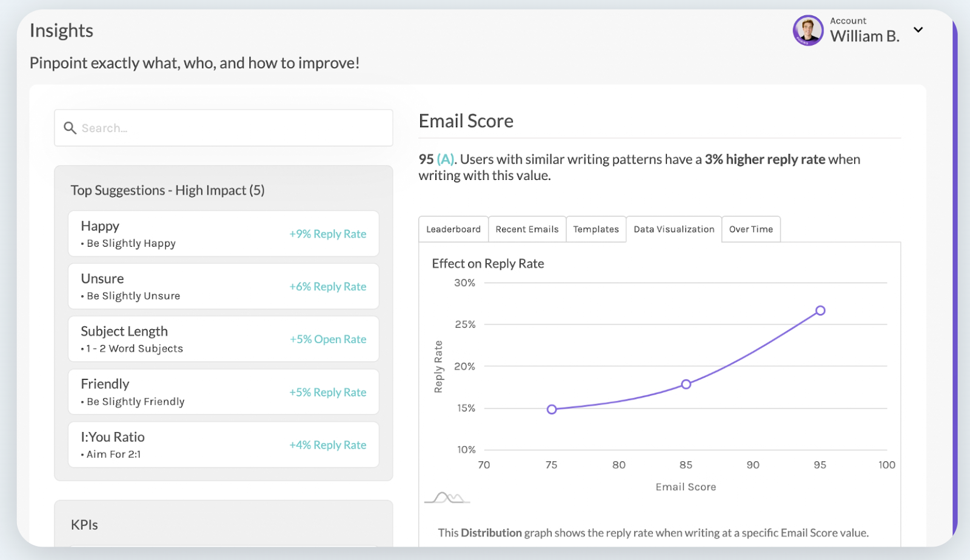Open the +9% Reply Rate link for Happy
Viewport: 970px width, 560px height.
click(x=327, y=233)
